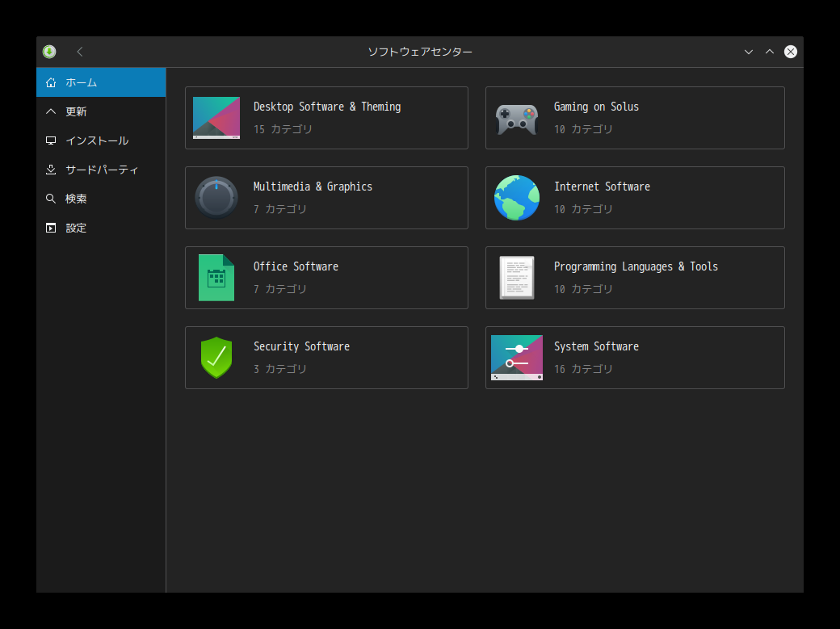
Task: Open the Gaming on Solus category
Action: tap(636, 118)
